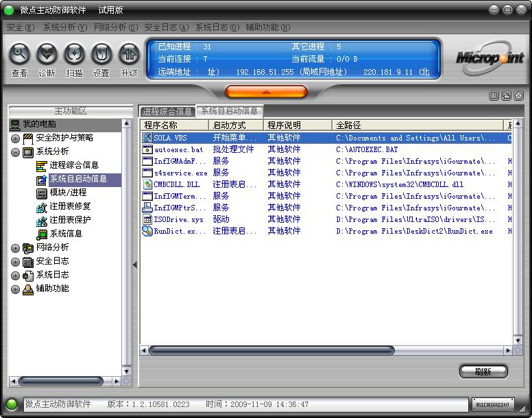Screen dimensions: 532x418
Task: Open the 诊断 diagnosis tool
Action: click(x=47, y=54)
